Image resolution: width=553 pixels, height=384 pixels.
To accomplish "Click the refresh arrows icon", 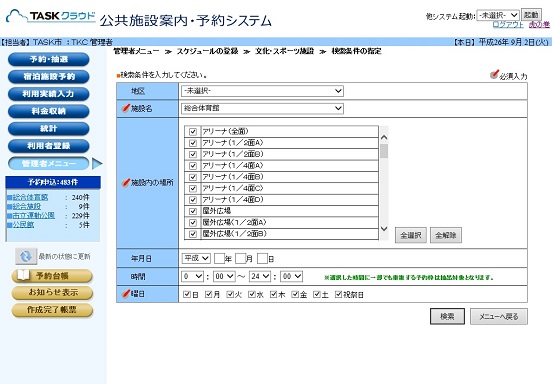I will pos(26,256).
